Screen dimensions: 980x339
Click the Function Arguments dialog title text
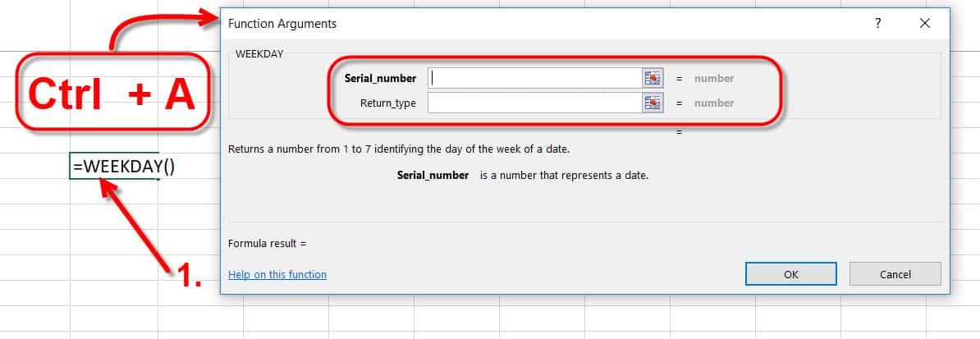[x=282, y=24]
